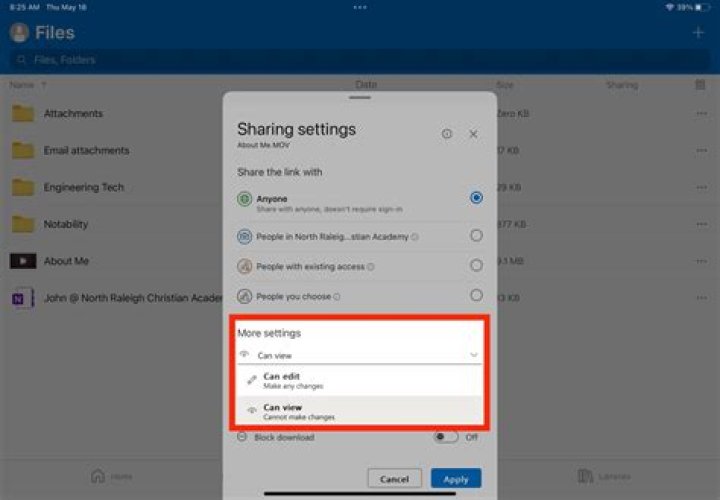Click the info icon in Sharing settings
720x500 pixels.
(447, 134)
